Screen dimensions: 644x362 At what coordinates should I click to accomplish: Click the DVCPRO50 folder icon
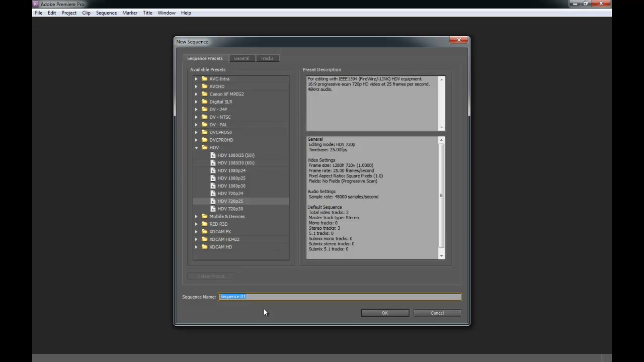point(205,132)
